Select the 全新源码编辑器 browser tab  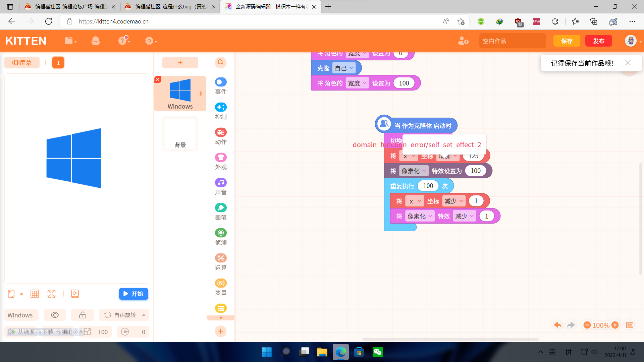[270, 7]
